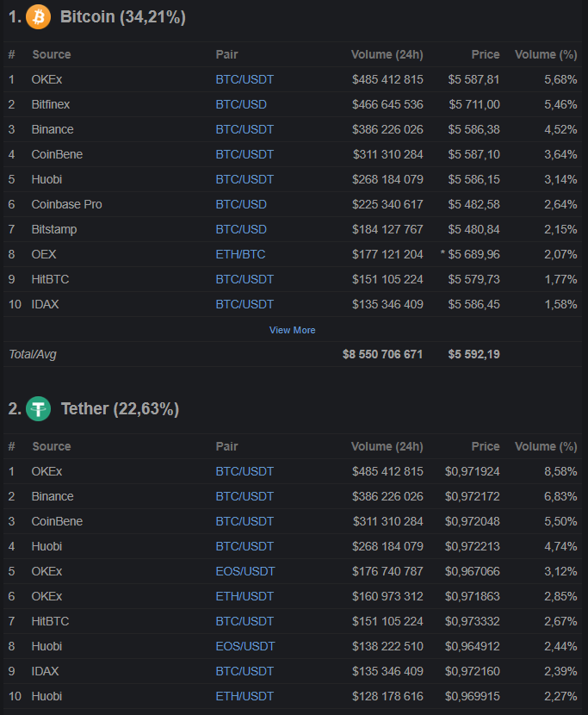Click the green Tether logo icon
Image resolution: width=588 pixels, height=715 pixels.
click(x=39, y=408)
